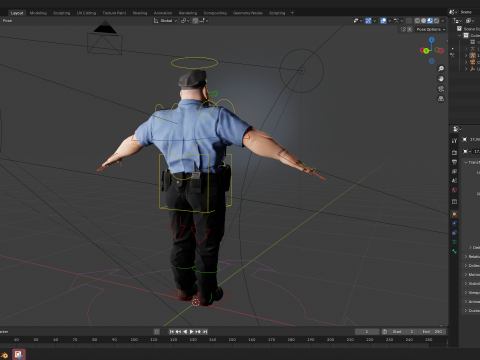Open View Layer properties tab

[x=454, y=171]
